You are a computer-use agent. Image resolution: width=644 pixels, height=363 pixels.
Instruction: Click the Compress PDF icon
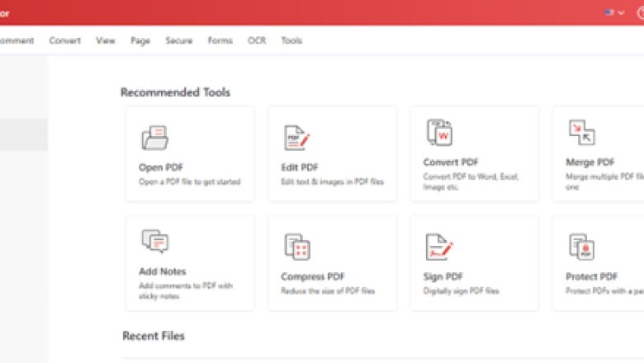pos(297,247)
